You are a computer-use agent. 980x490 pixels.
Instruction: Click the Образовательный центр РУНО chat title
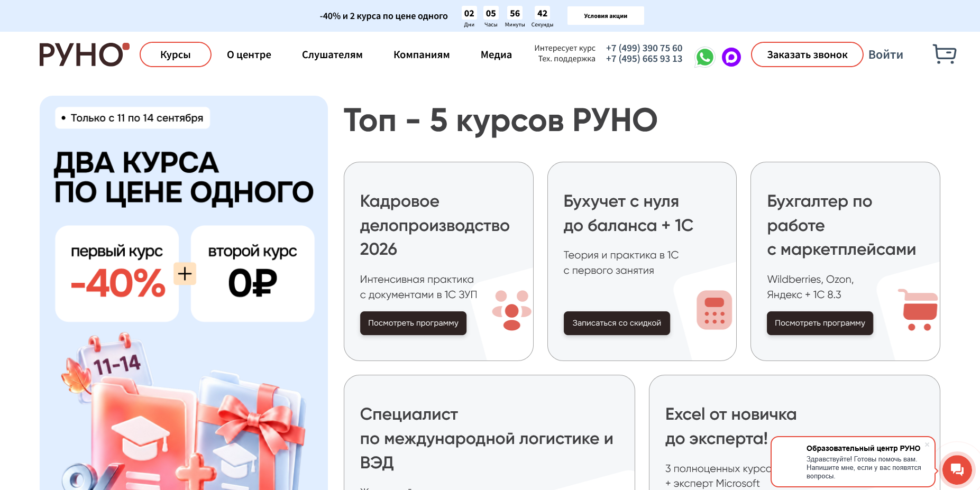(x=863, y=448)
